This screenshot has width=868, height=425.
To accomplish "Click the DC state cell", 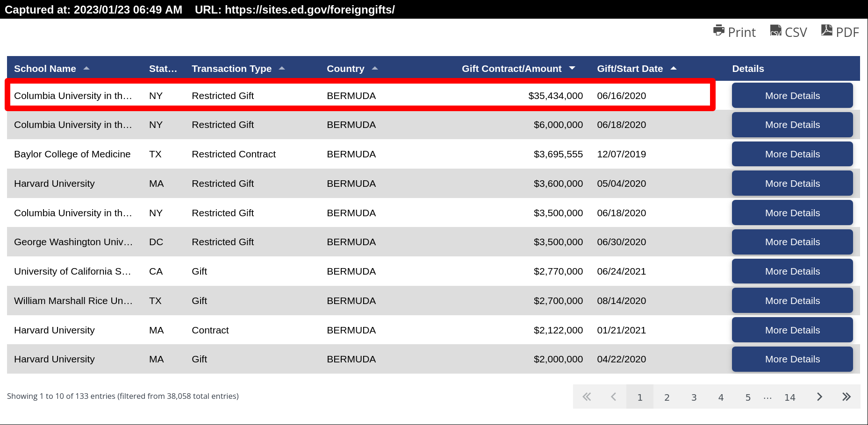I will 156,242.
